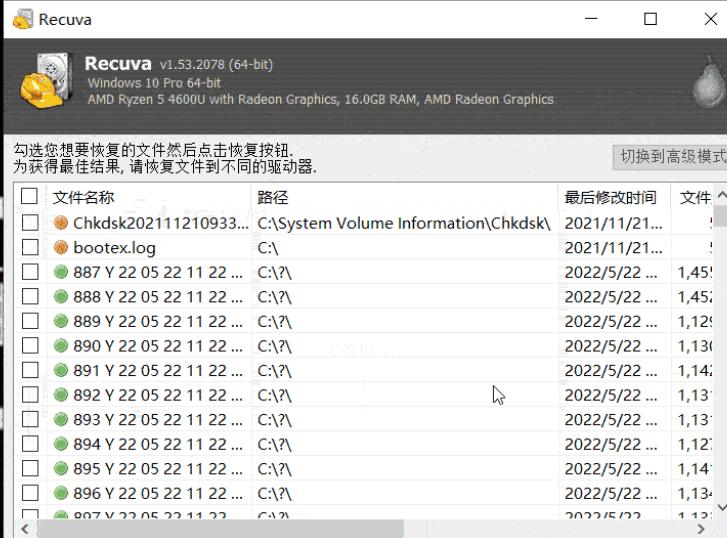Screen dimensions: 727x538
Task: Check the box for bootex.log
Action: coord(30,247)
